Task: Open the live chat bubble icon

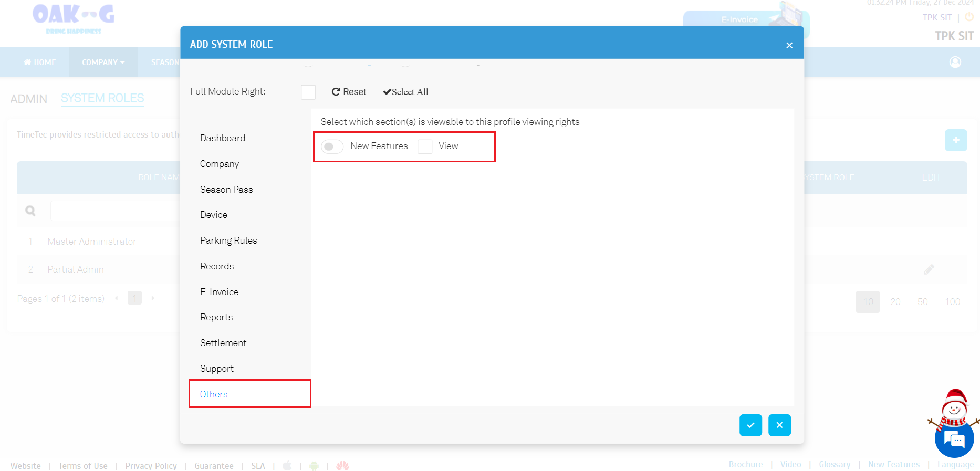Action: pos(954,439)
